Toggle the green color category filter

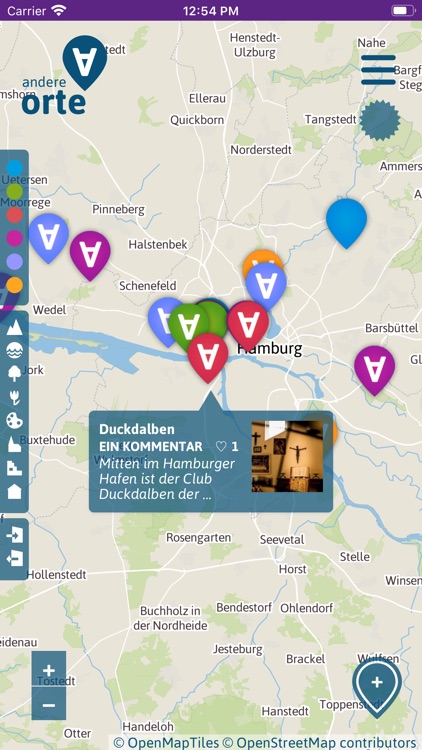(x=14, y=191)
